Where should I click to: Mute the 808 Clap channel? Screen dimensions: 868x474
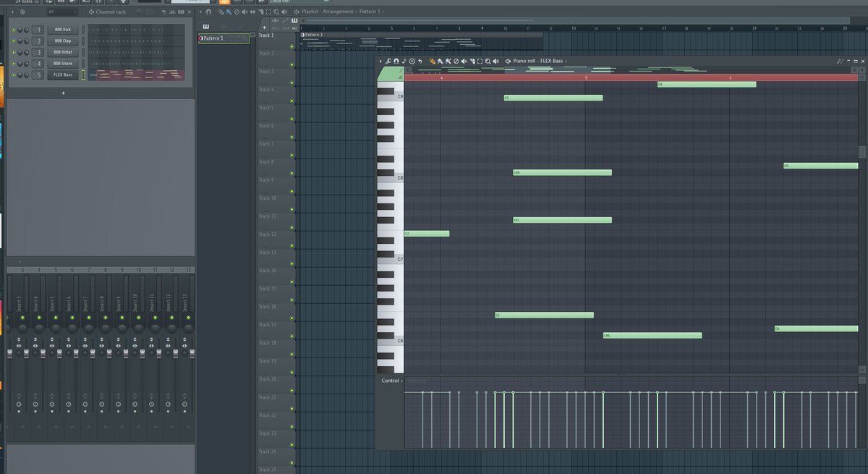13,41
